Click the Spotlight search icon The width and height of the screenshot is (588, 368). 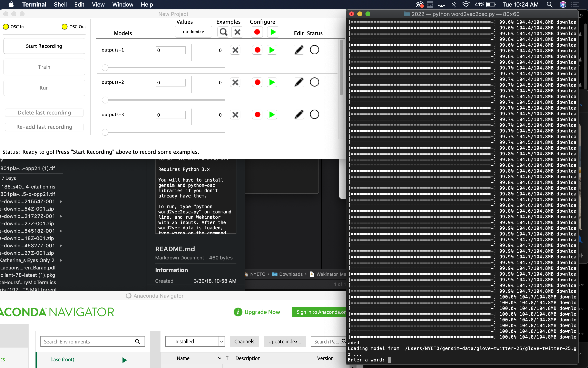(x=550, y=4)
